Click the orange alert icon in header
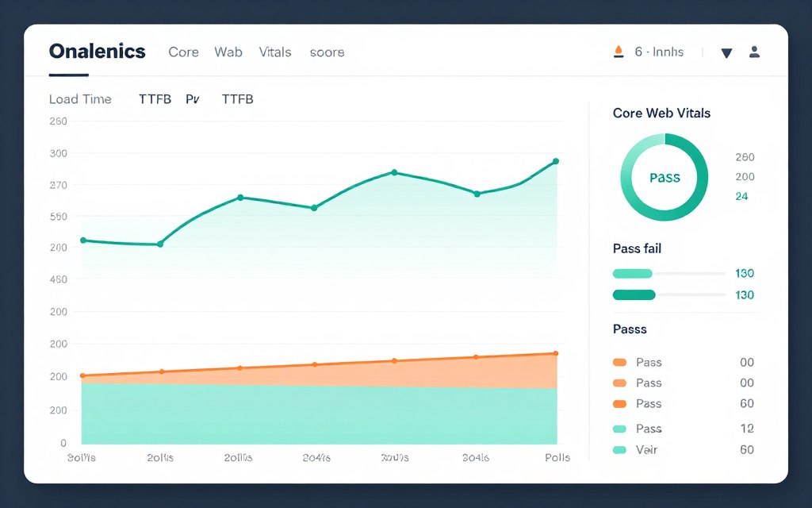The image size is (812, 508). coord(619,52)
